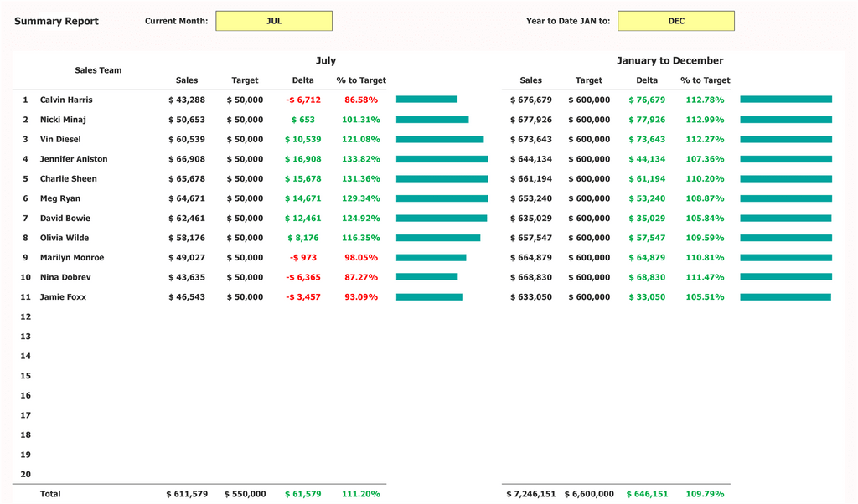Select David Bowie's year-to-date delta $35,029
The width and height of the screenshot is (858, 504).
tap(647, 219)
